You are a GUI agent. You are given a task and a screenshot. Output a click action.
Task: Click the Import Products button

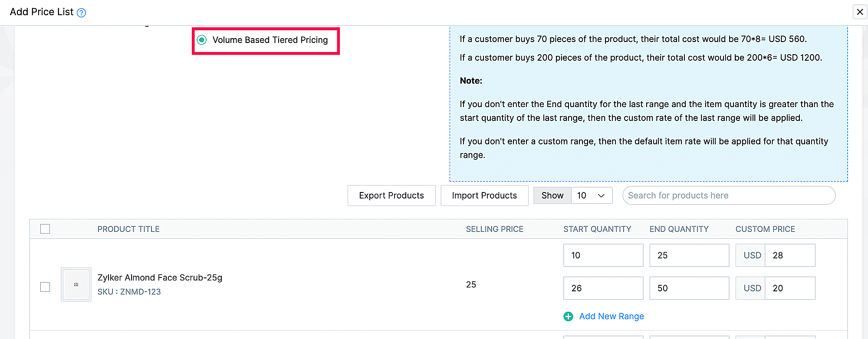(484, 196)
